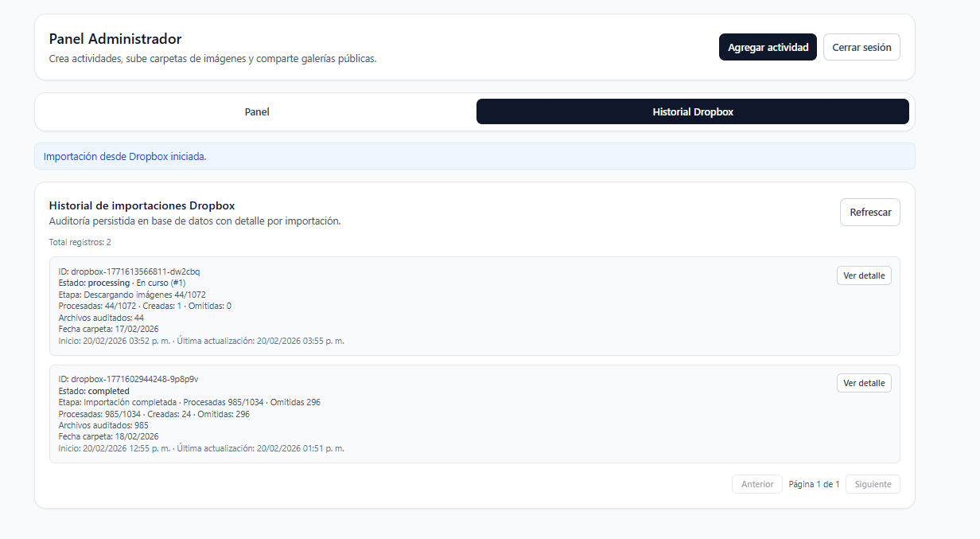This screenshot has width=980, height=539.
Task: Click the 'Página 1 de 1' indicator
Action: pos(814,484)
